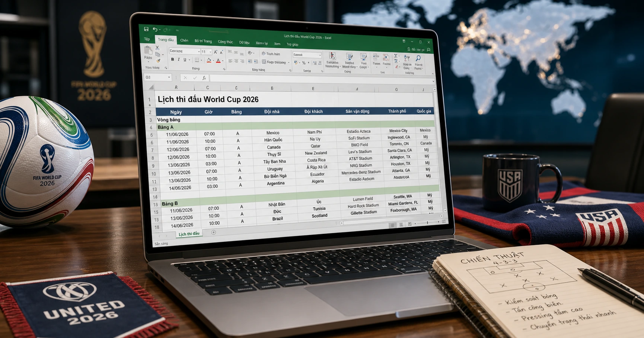Open the Name Box dropdown arrow
Screen dimensions: 644x338
(169, 77)
